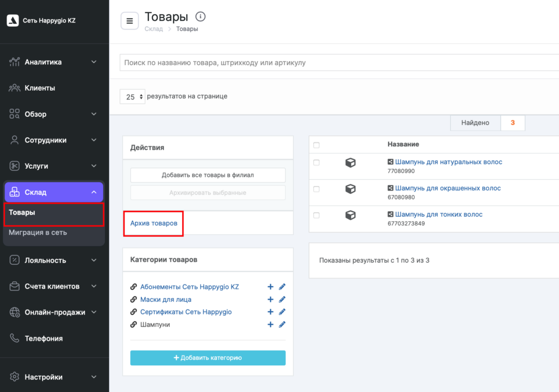
Task: Click the hamburger menu button
Action: click(x=129, y=21)
